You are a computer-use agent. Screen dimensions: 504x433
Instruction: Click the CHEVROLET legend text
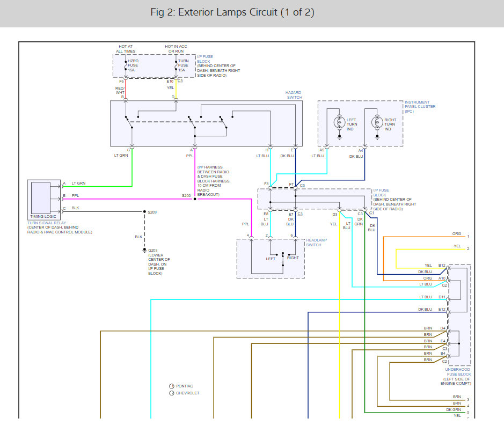(188, 393)
